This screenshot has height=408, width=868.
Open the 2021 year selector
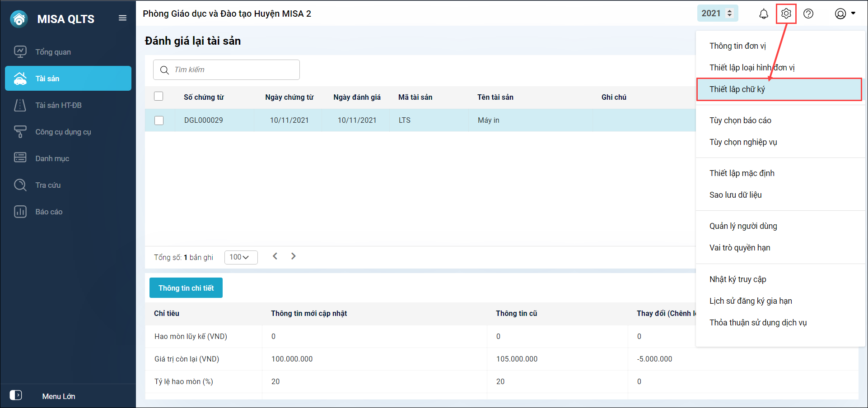coord(717,14)
